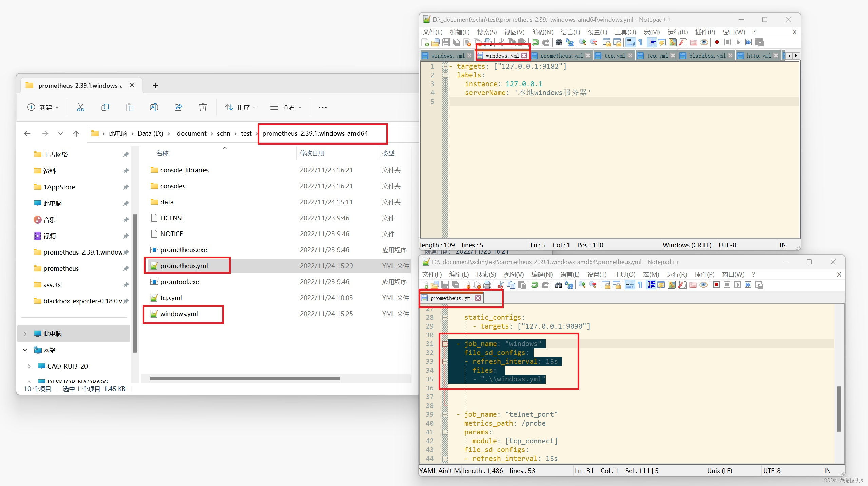Toggle synchronize vertical scrolling in windows.yml window
Image resolution: width=868 pixels, height=486 pixels.
607,42
